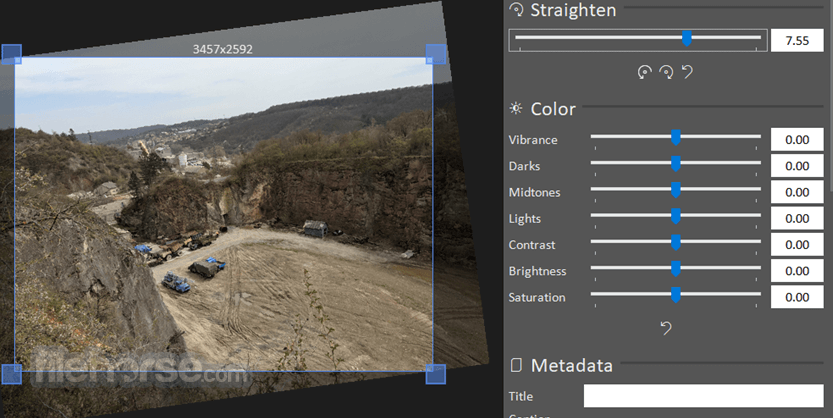Click the Color section heading
Viewport: 833px width, 418px height.
pyautogui.click(x=553, y=109)
